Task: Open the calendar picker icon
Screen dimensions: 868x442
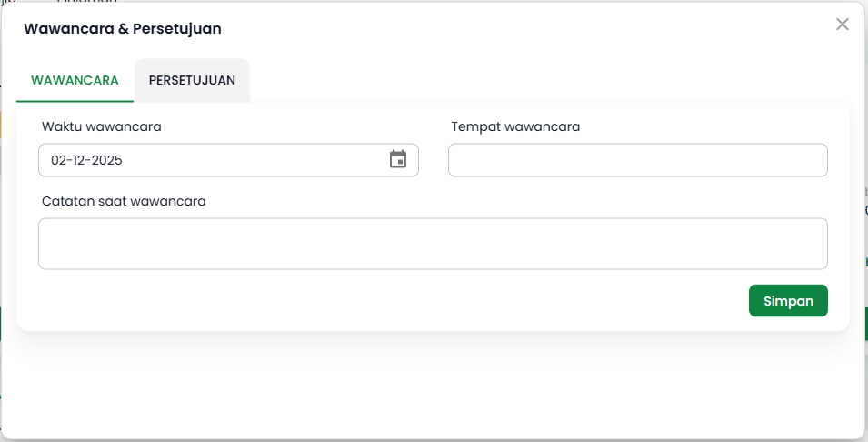Action: [x=398, y=159]
